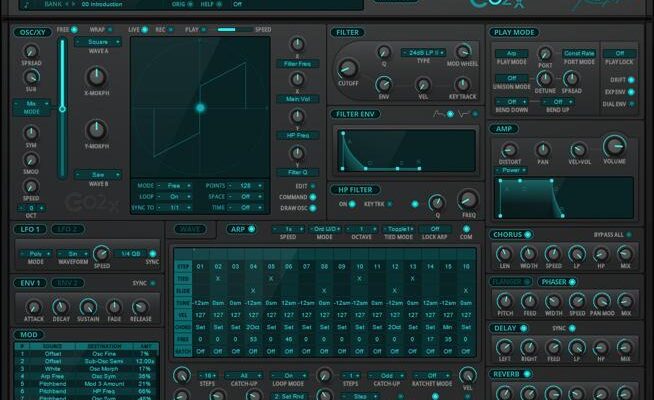Click the filter Cutoff knob
Screen dimensions: 654x400
[347, 69]
